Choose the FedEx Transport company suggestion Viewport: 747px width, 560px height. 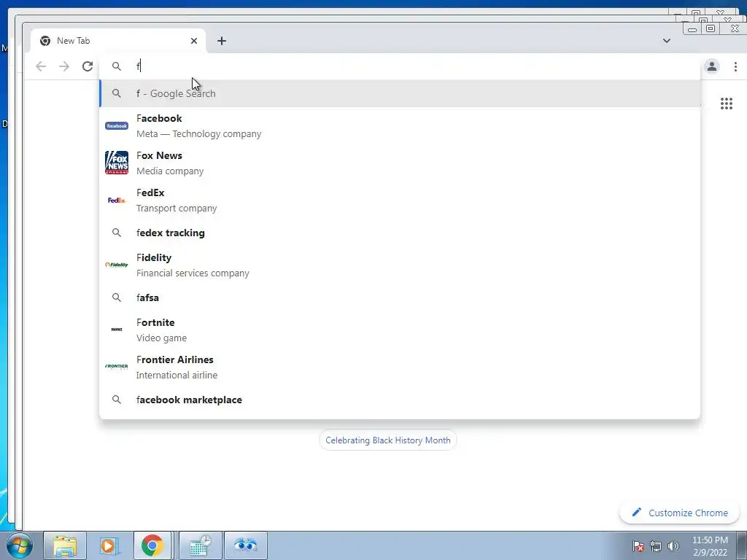click(x=400, y=200)
